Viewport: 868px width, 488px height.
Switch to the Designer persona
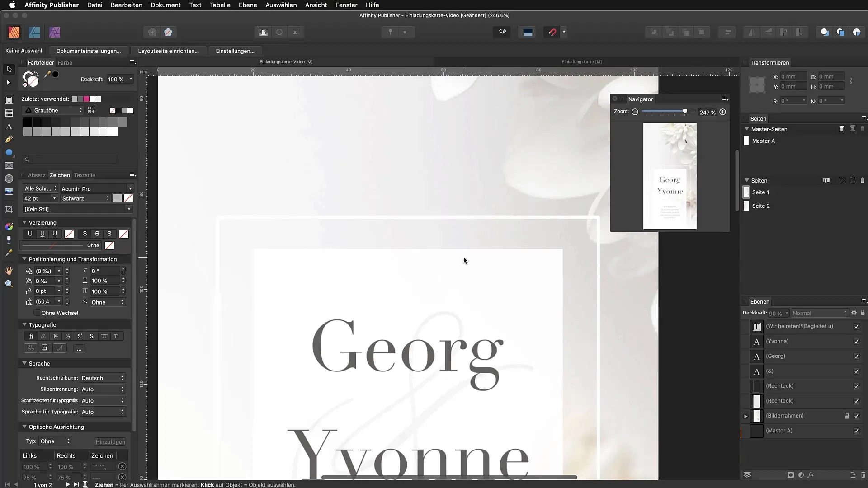[34, 32]
